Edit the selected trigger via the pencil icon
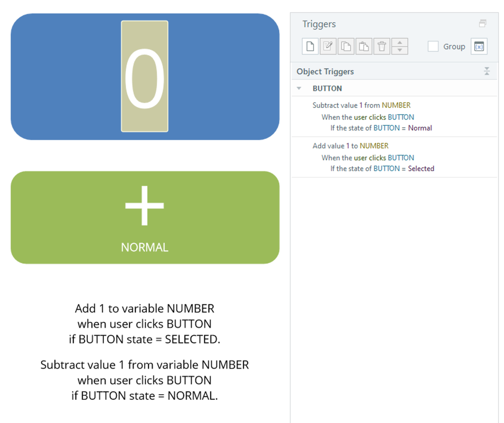The image size is (504, 423). (x=328, y=46)
